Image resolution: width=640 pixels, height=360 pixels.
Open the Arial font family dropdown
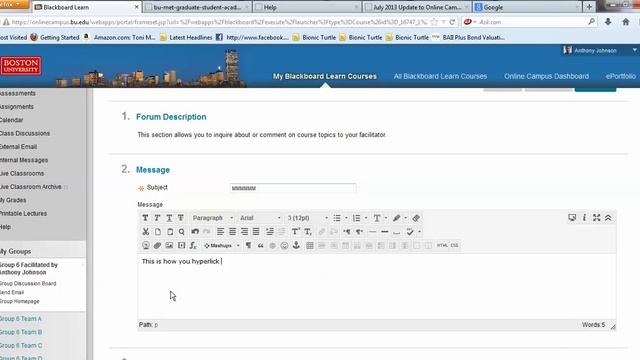coord(260,218)
